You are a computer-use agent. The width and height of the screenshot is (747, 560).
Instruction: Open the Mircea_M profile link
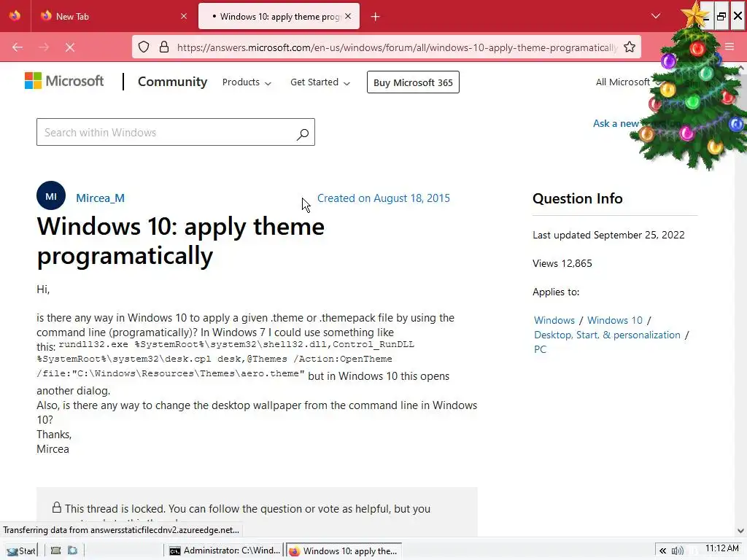(x=101, y=198)
